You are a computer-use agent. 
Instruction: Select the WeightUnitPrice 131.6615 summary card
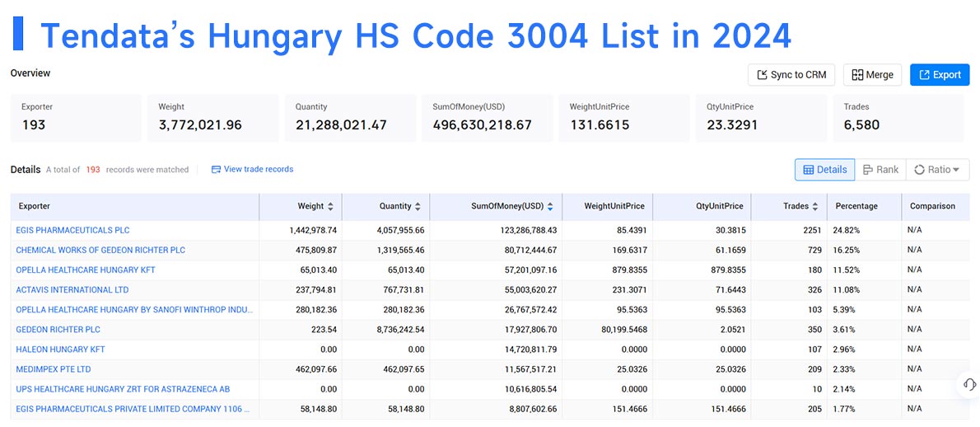point(623,118)
